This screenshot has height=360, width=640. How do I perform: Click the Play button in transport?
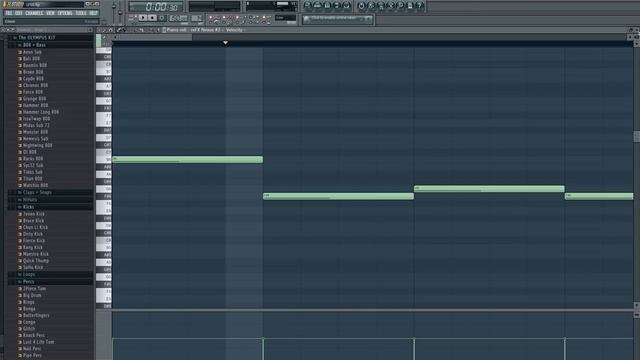[x=142, y=18]
